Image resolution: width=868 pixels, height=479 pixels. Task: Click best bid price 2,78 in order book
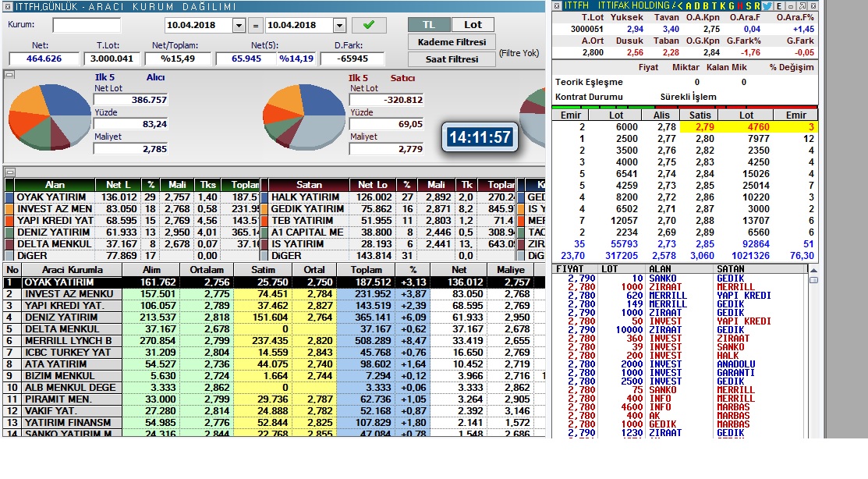(667, 127)
